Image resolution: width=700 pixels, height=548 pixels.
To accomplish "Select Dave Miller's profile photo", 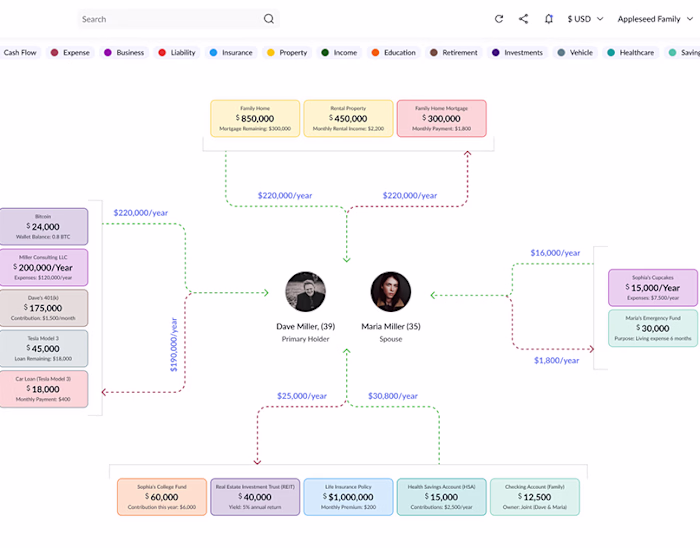I will (305, 291).
